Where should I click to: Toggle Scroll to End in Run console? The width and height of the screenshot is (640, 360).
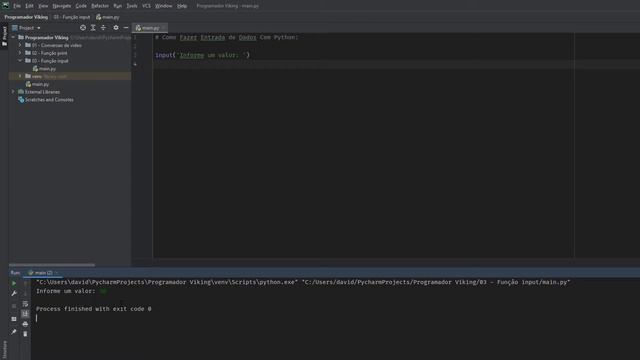click(25, 314)
